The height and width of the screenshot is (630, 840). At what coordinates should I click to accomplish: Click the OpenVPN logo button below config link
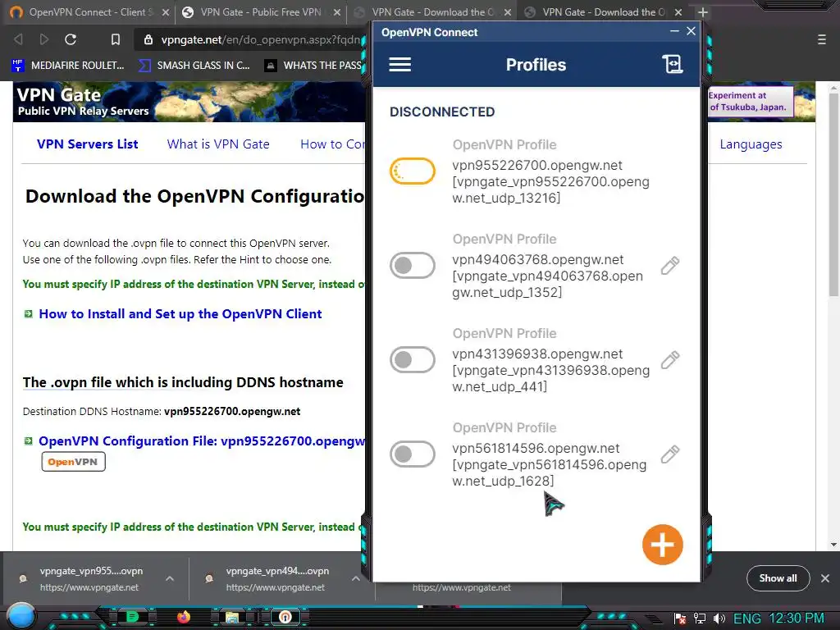(x=73, y=462)
